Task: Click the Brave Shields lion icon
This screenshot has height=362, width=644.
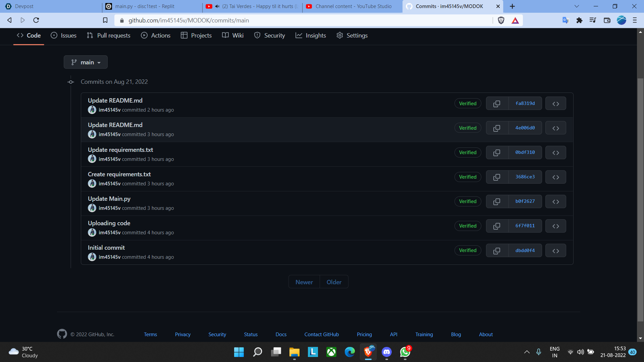Action: (501, 20)
